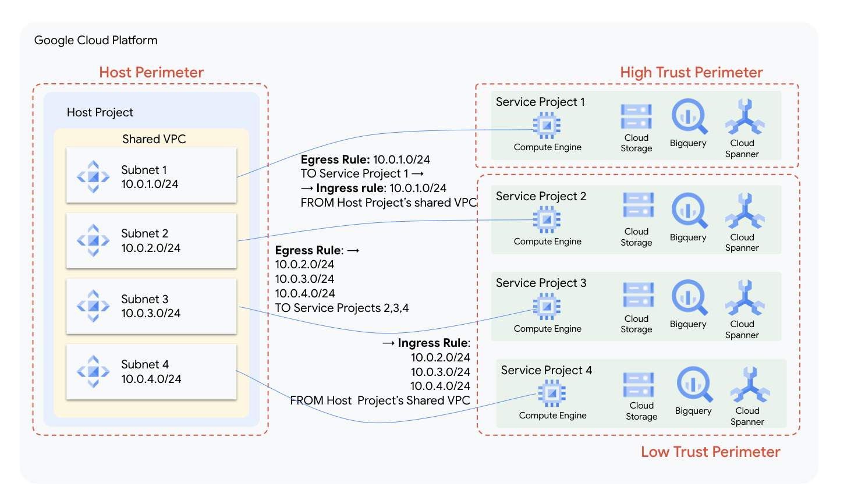This screenshot has width=851, height=504.
Task: Click 'Egress Rule: 10.0.1.0/24' text
Action: point(366,159)
